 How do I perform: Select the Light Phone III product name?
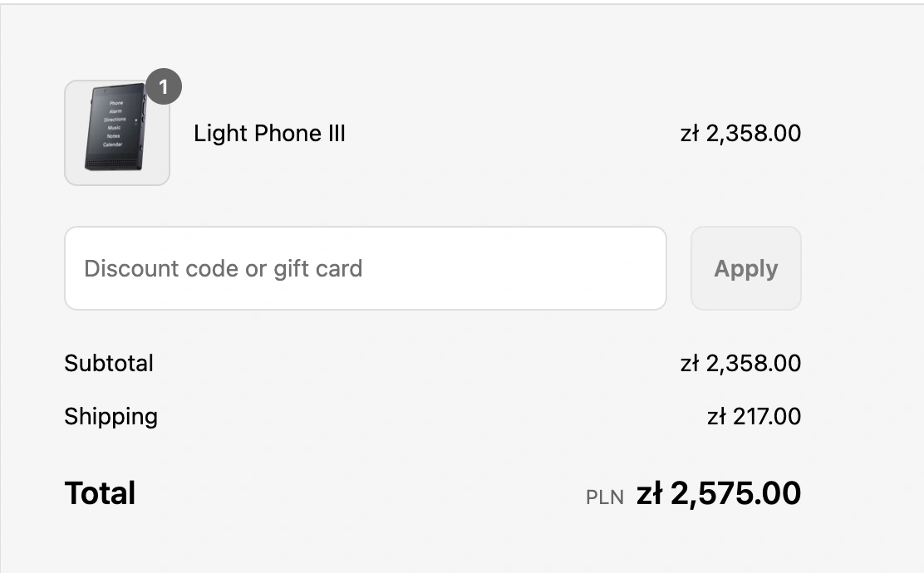pyautogui.click(x=269, y=133)
